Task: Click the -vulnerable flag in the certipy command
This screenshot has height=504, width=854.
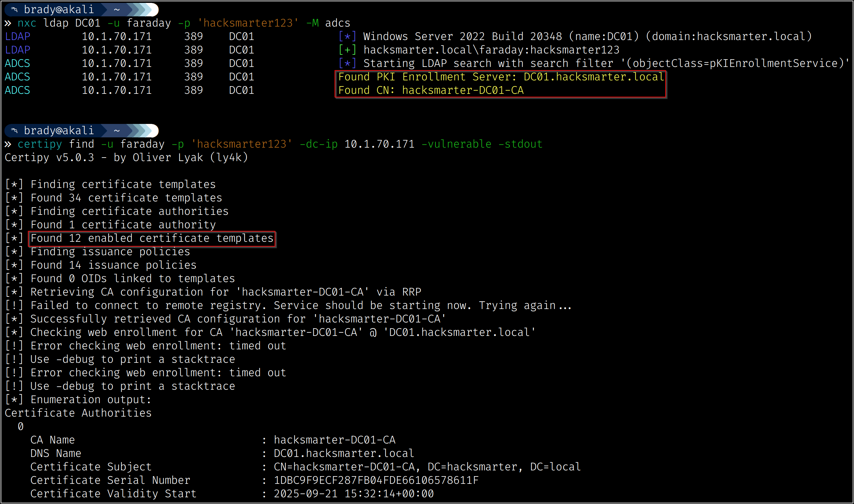Action: coord(456,144)
